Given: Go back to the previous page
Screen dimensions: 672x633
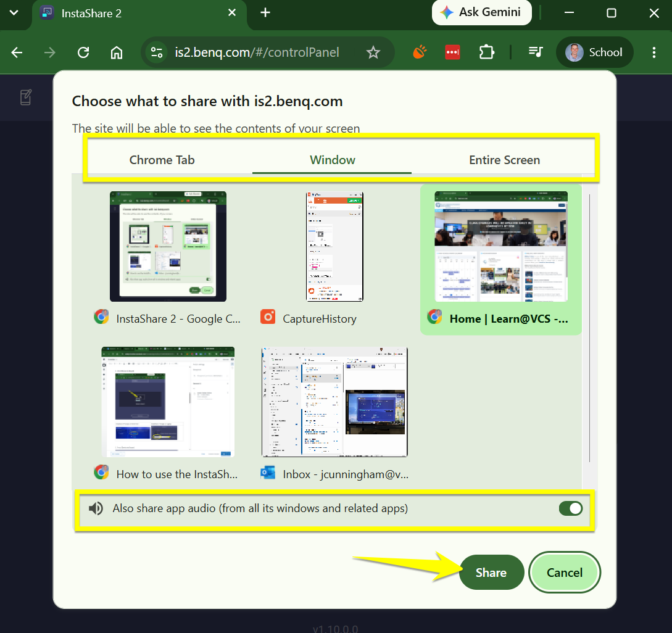Looking at the screenshot, I should 17,52.
